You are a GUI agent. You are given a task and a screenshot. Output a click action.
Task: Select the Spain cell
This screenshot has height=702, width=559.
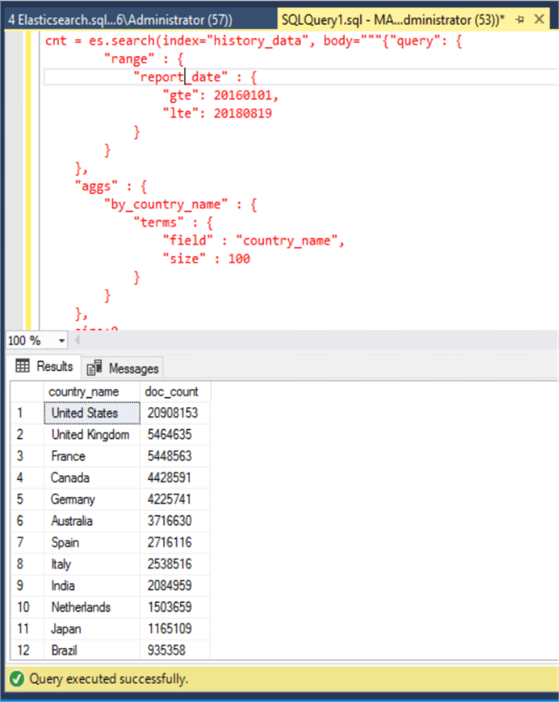tap(92, 543)
